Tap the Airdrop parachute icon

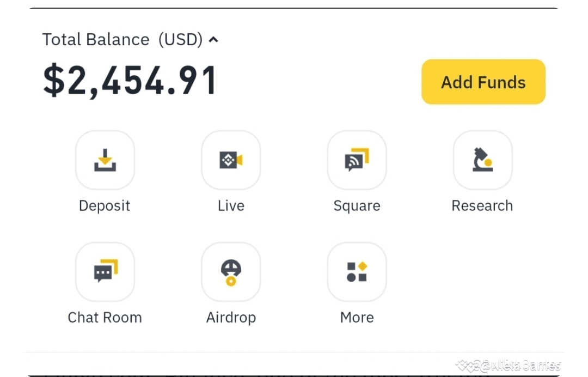(231, 271)
